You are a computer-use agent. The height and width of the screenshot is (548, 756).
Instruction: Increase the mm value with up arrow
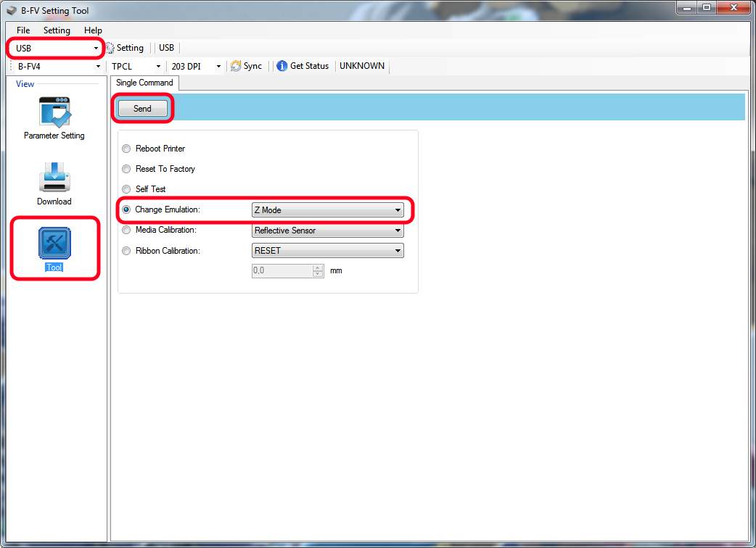[x=318, y=267]
